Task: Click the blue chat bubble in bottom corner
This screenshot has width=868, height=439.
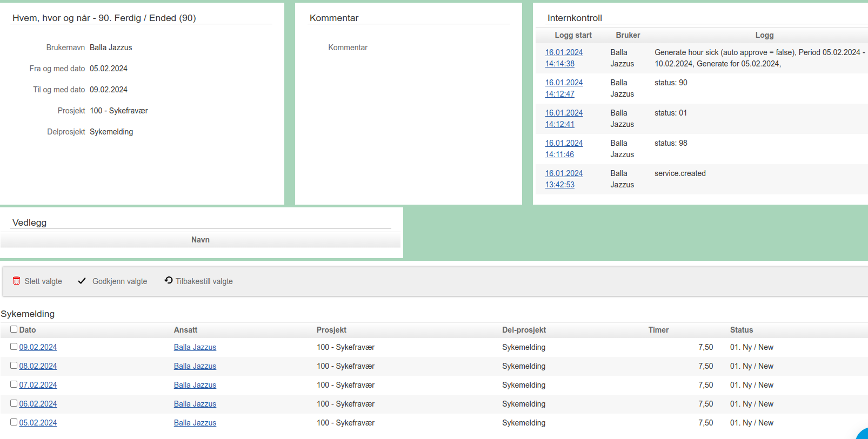Action: pyautogui.click(x=863, y=434)
